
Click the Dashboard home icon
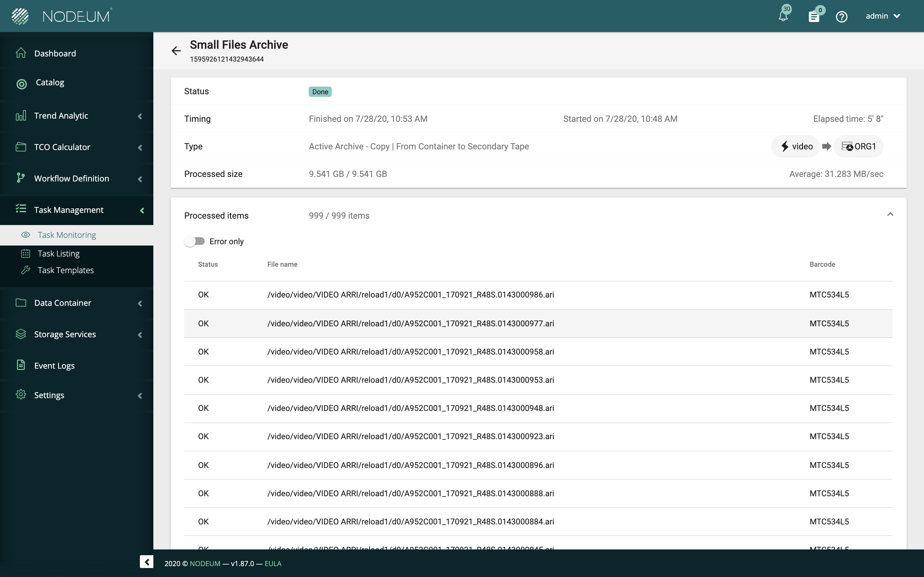coord(21,53)
